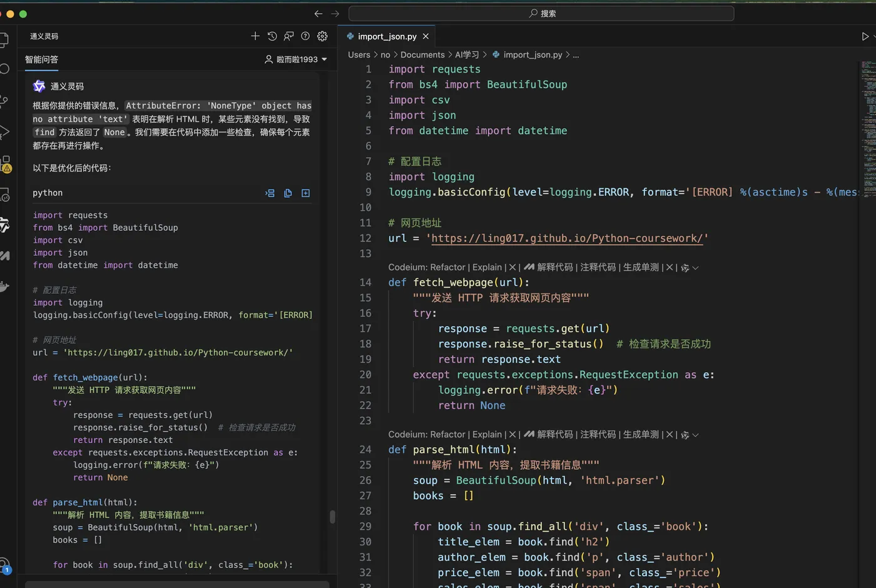876x588 pixels.
Task: Open the ling017.github.io URL in editor
Action: tap(567, 238)
